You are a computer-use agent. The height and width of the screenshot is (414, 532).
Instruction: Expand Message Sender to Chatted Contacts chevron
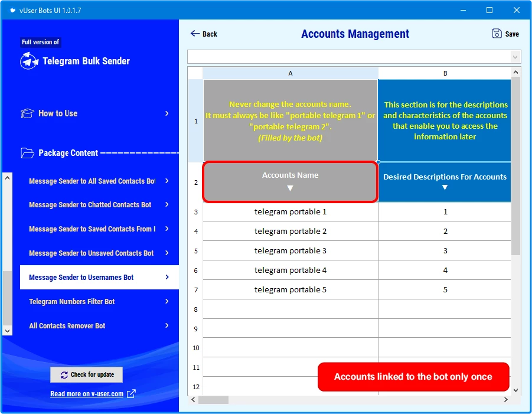point(167,204)
